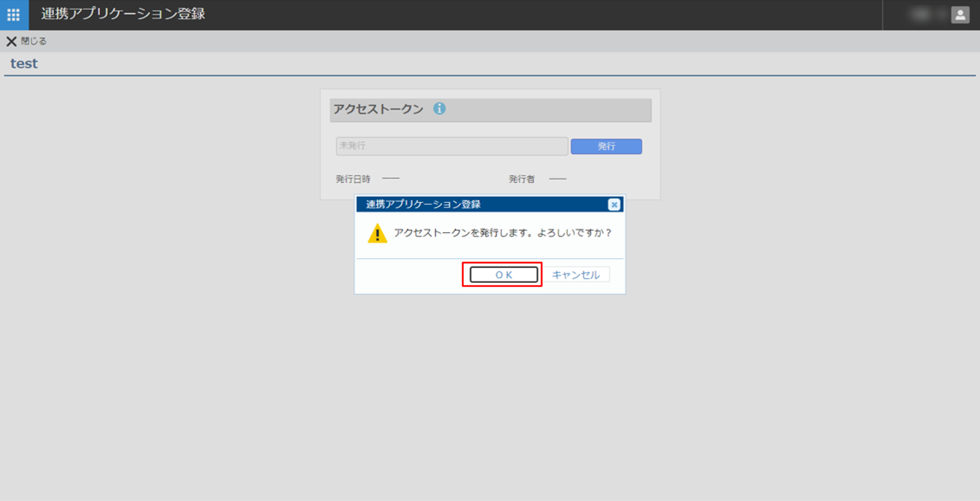Click the page header title 連携アプリケーション登録

tap(123, 14)
